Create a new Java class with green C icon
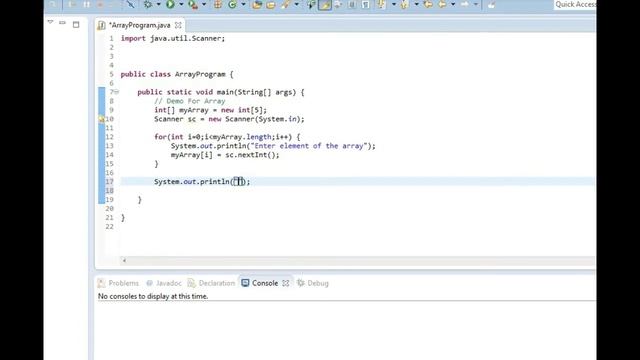 (232, 4)
